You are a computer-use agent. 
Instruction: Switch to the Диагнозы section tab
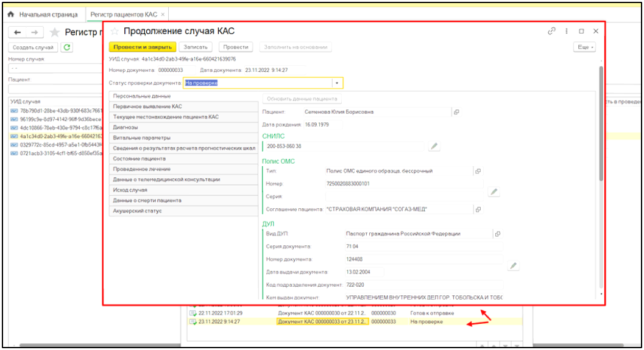[126, 128]
